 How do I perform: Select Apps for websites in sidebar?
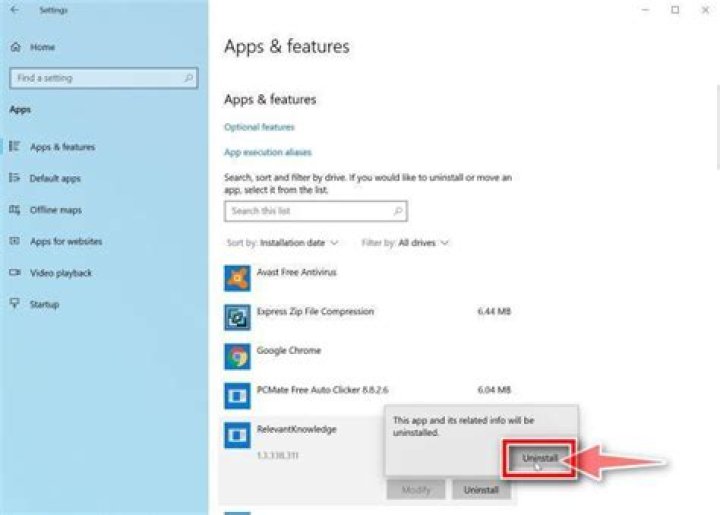tap(66, 241)
